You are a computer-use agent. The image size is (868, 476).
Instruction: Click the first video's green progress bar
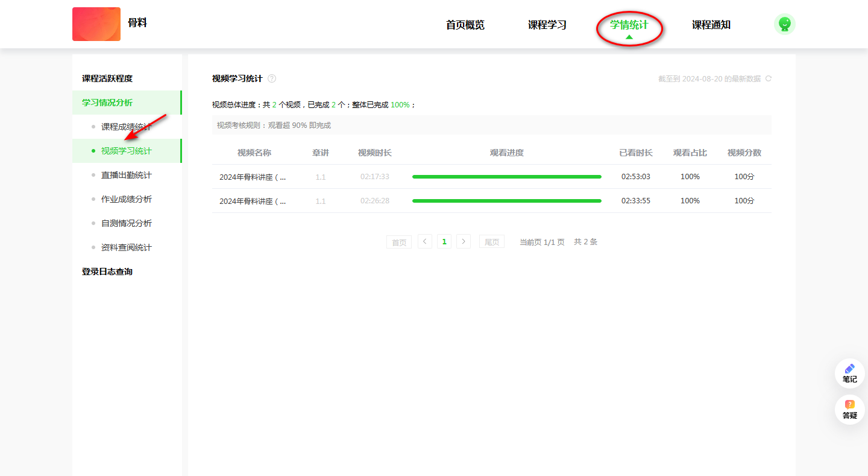click(x=506, y=177)
